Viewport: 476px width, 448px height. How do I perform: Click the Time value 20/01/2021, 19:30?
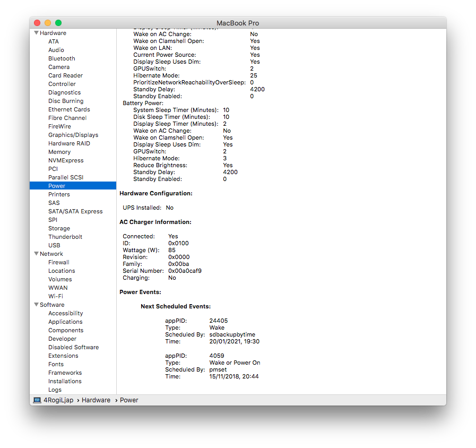pos(235,342)
